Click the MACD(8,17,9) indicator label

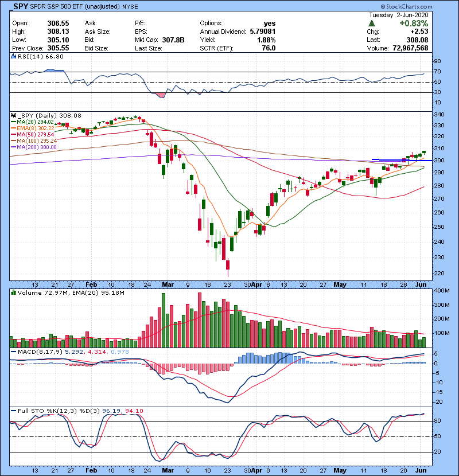[40, 352]
